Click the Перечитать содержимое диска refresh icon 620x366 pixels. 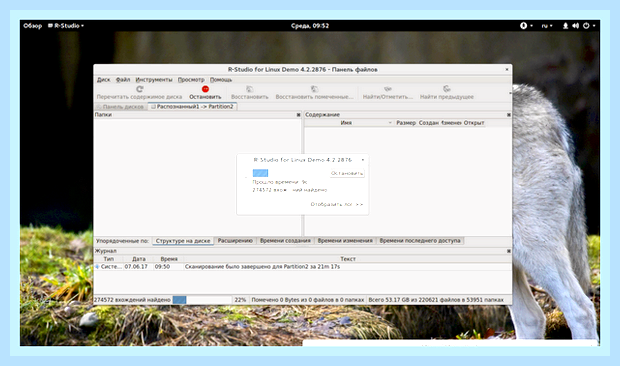(139, 89)
